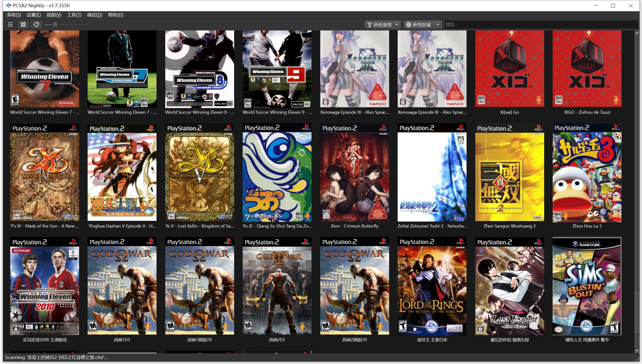This screenshot has width=642, height=364.
Task: Open the 设置(E) menu
Action: (34, 15)
